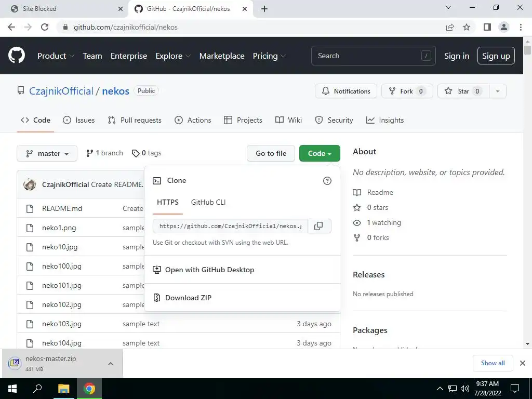Open the Star lists dropdown arrow
Screen dimensions: 532x399
(498, 91)
